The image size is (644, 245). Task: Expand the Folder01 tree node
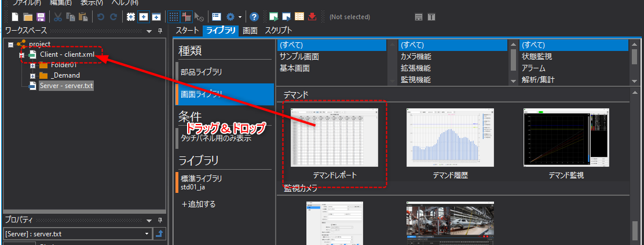click(32, 65)
